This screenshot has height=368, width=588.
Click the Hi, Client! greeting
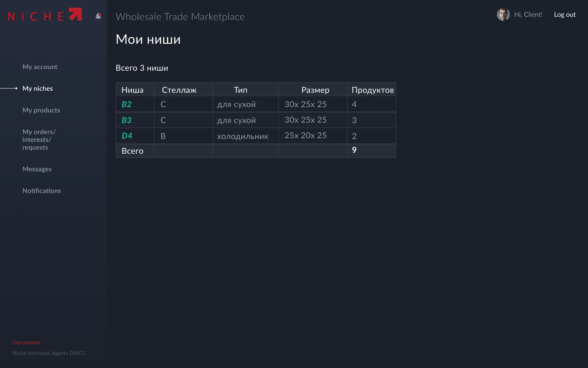[528, 14]
